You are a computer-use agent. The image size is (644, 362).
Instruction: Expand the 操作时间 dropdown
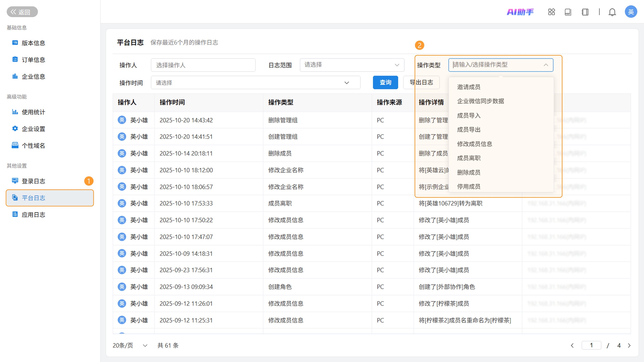pos(255,83)
